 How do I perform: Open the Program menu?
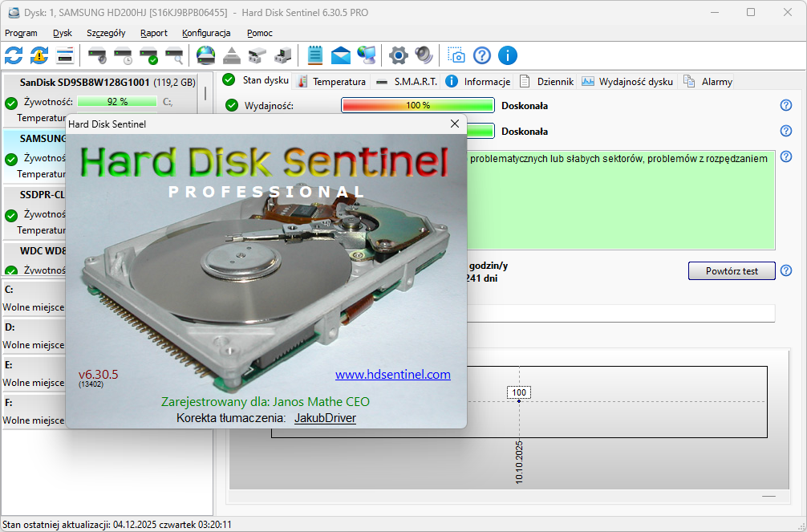21,33
